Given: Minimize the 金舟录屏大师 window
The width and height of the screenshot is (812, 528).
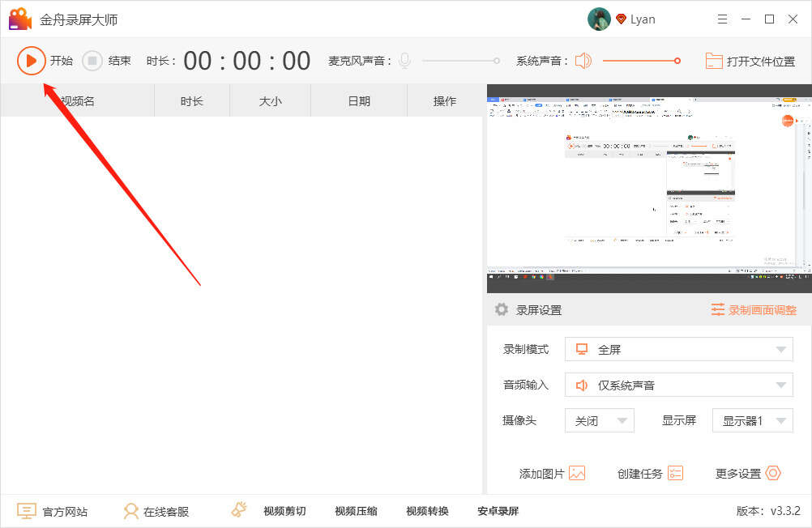Looking at the screenshot, I should click(x=746, y=19).
